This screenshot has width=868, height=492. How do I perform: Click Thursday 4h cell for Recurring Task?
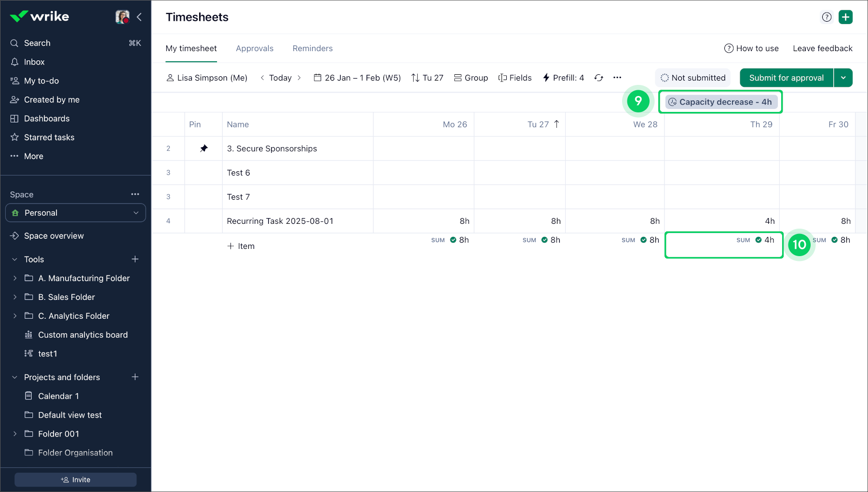722,221
